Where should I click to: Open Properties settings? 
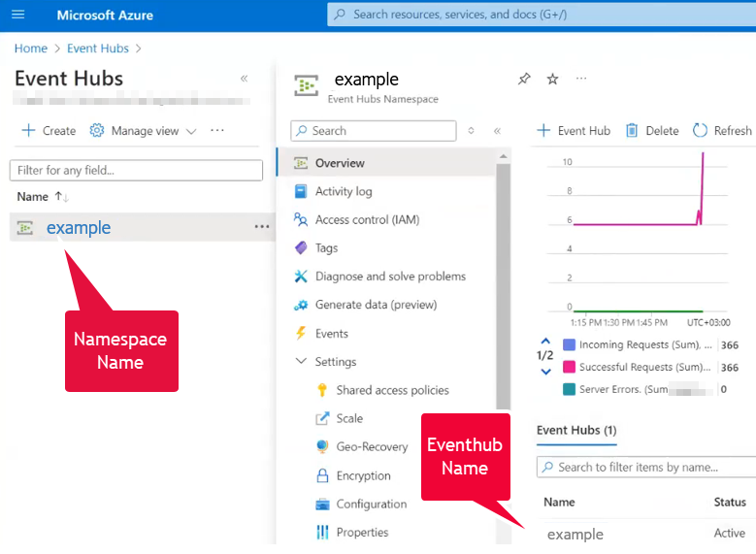[x=362, y=533]
